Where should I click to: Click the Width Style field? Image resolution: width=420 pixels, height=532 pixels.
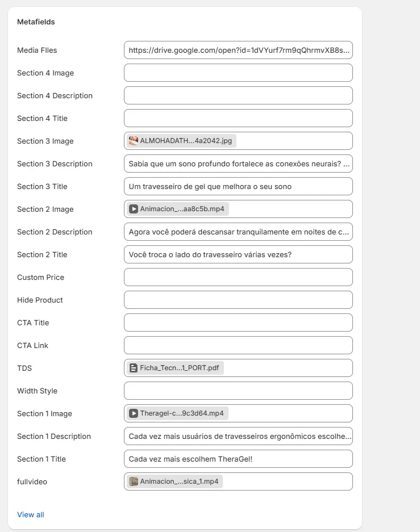click(238, 391)
